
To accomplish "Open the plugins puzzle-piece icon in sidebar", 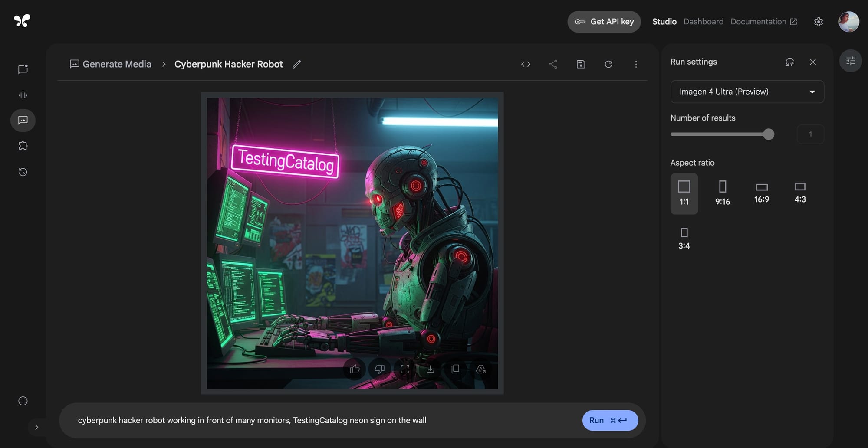I will point(23,146).
